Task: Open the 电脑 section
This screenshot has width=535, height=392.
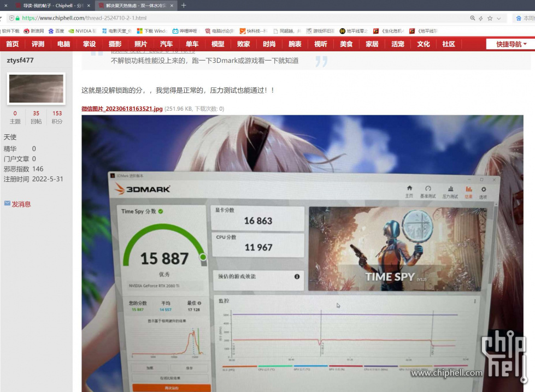Action: click(x=64, y=44)
